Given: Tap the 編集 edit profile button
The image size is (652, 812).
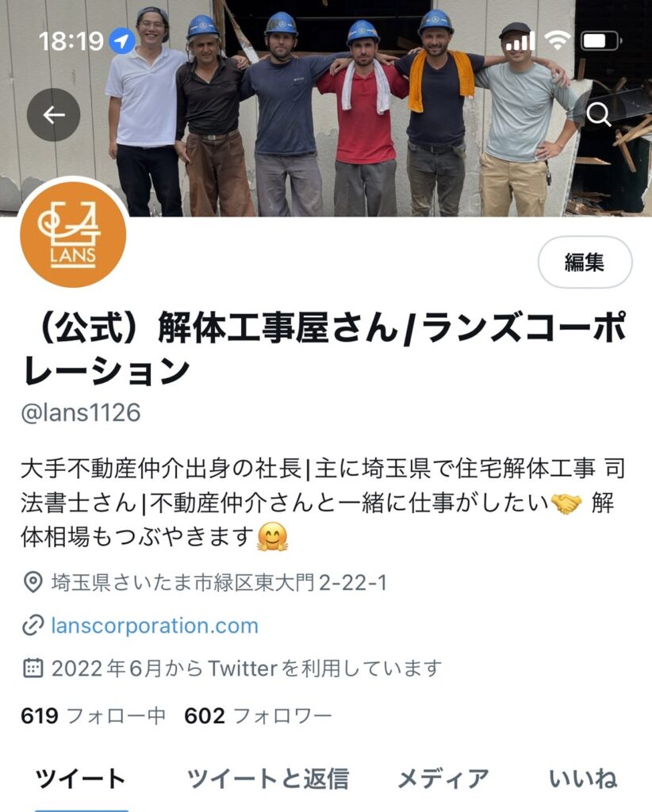Looking at the screenshot, I should coord(585,262).
